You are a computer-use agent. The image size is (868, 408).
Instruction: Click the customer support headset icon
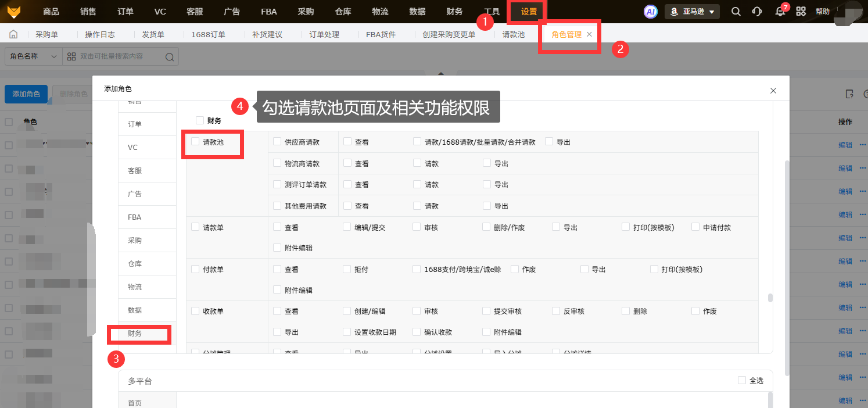pos(757,12)
